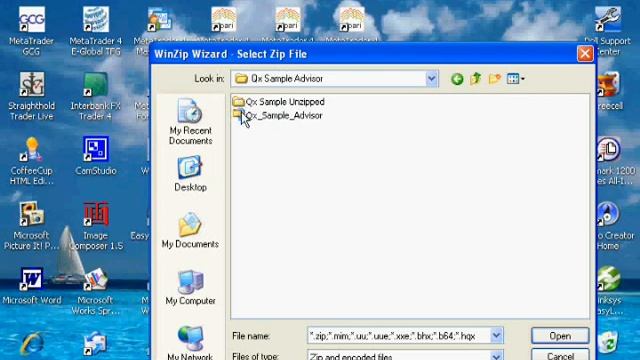Open My Recent Documents place

click(x=190, y=121)
